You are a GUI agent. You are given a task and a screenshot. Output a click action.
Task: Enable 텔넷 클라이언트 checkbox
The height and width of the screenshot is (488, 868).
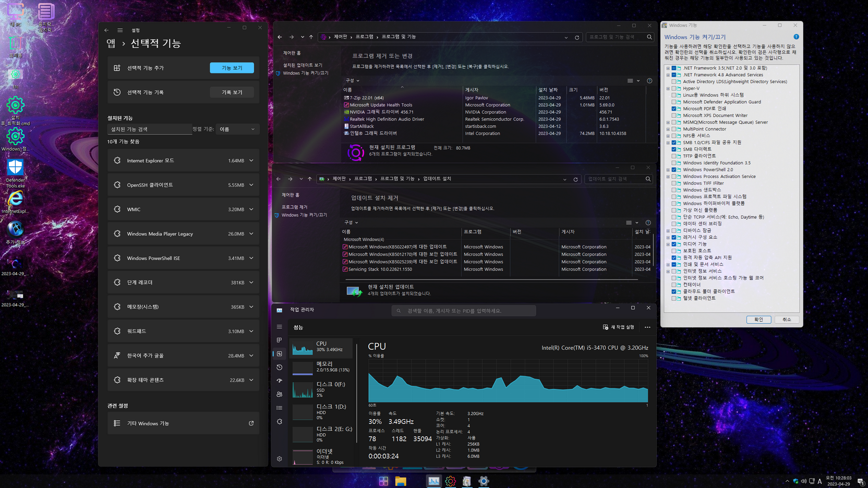[x=674, y=299]
